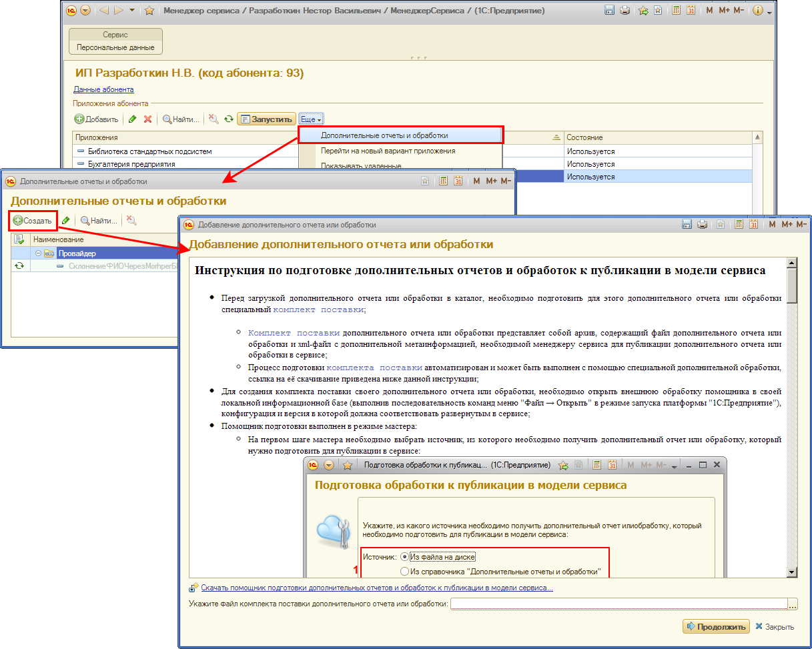
Task: Open the Еще dropdown menu
Action: pyautogui.click(x=311, y=119)
